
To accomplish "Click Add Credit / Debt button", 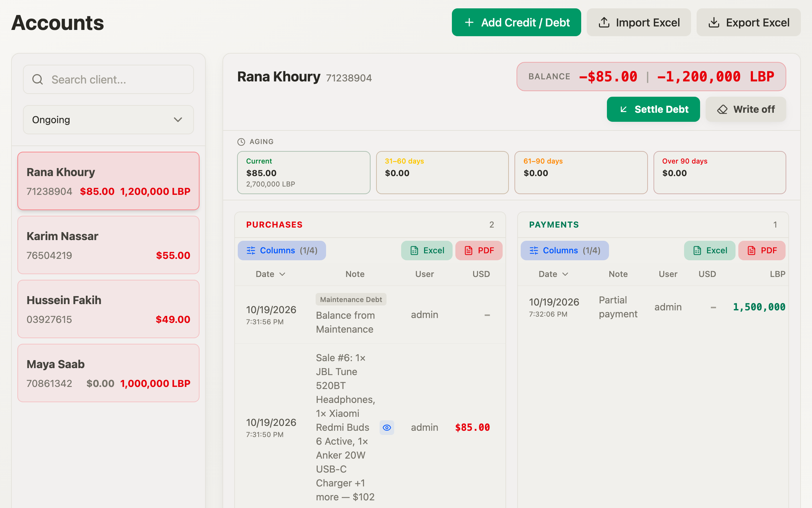I will pos(517,23).
